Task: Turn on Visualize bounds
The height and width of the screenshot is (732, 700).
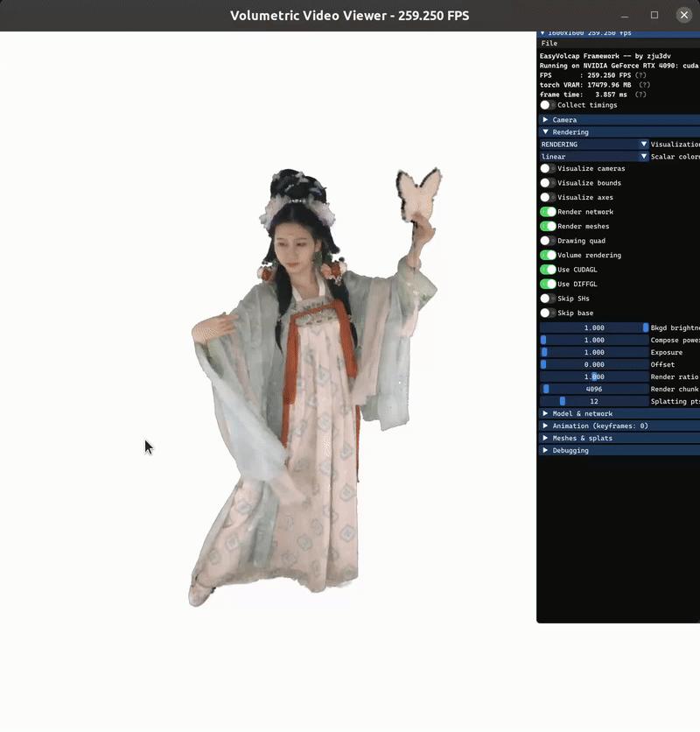Action: click(548, 183)
